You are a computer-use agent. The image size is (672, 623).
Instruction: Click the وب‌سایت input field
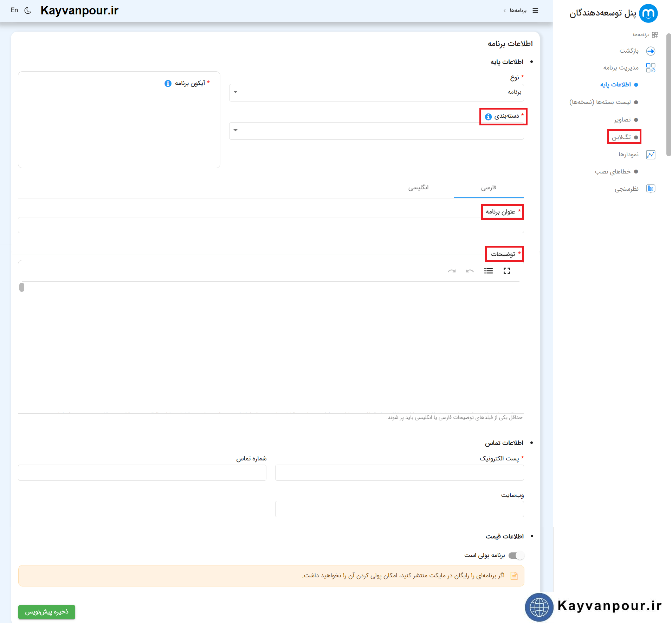399,509
